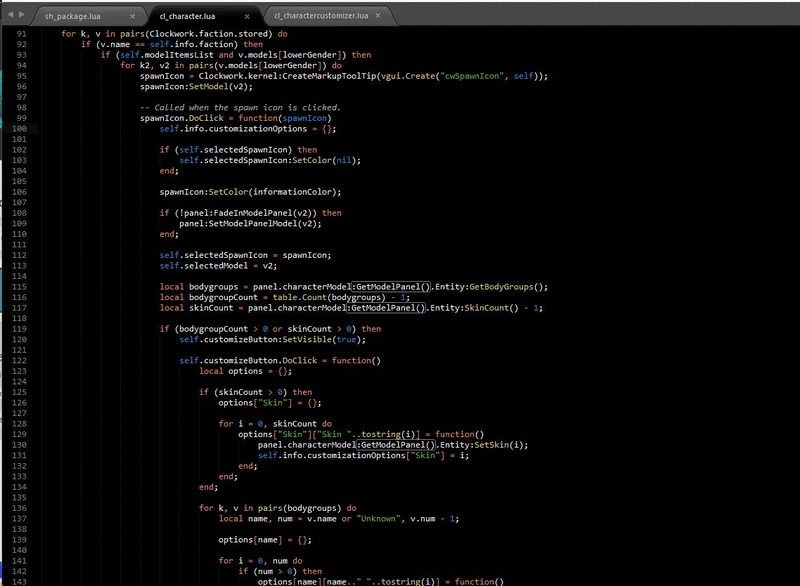Click customizeButton.DoClick on line 122

260,361
